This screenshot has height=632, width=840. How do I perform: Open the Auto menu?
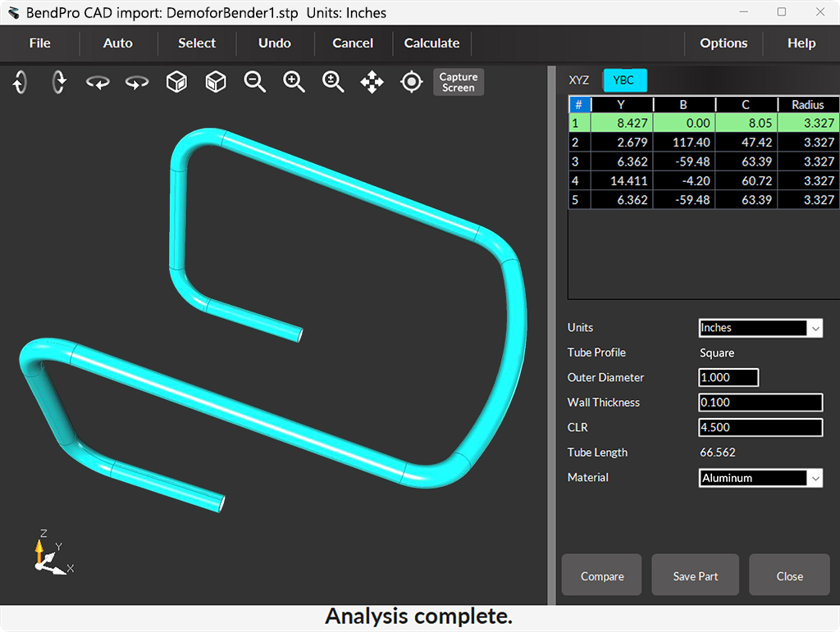tap(118, 43)
